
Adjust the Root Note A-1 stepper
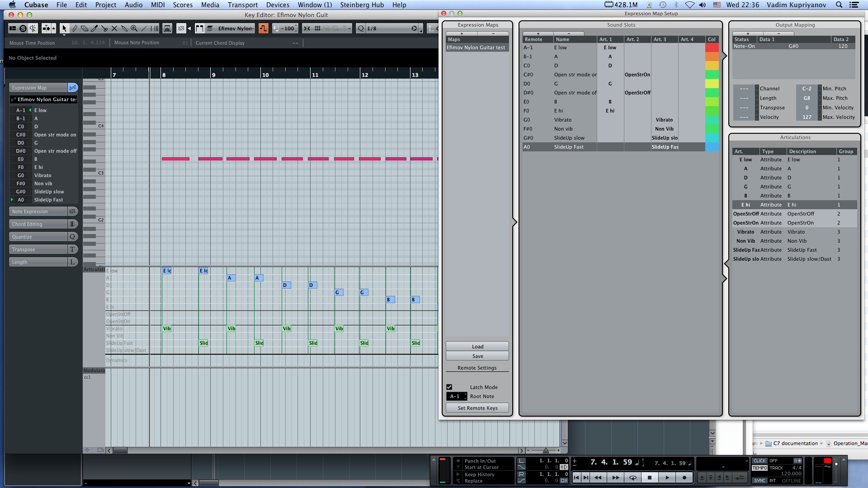pyautogui.click(x=465, y=396)
